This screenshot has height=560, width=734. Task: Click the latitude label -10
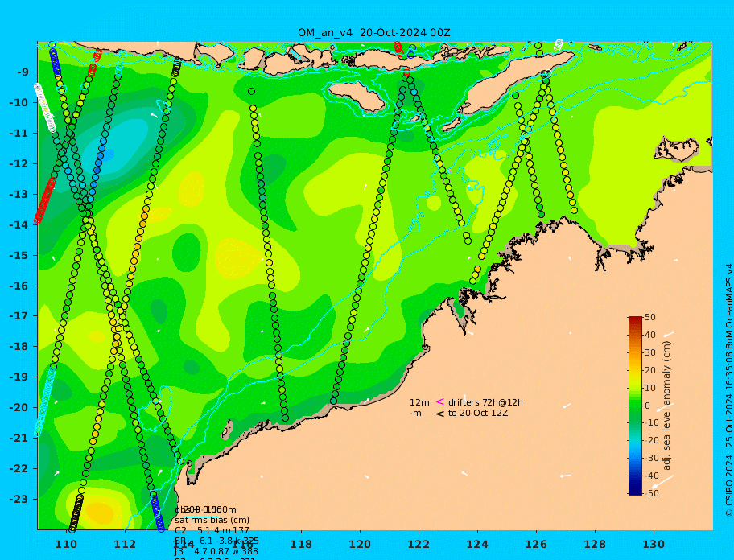coord(19,102)
